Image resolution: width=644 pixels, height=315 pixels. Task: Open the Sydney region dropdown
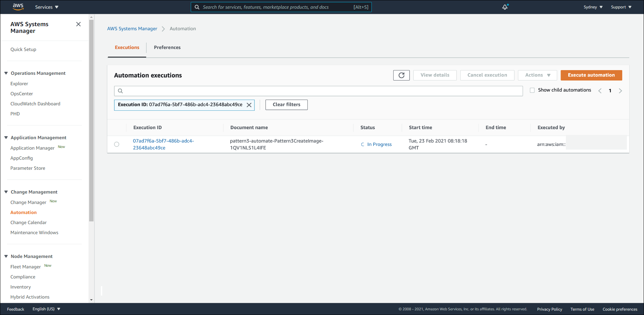click(x=593, y=7)
